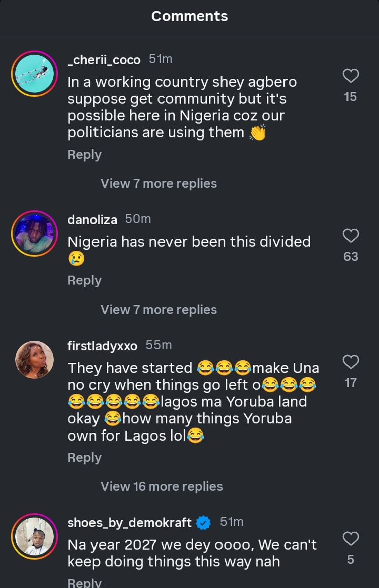Visit the firstladyxxo username link
The height and width of the screenshot is (588, 379).
tap(102, 346)
